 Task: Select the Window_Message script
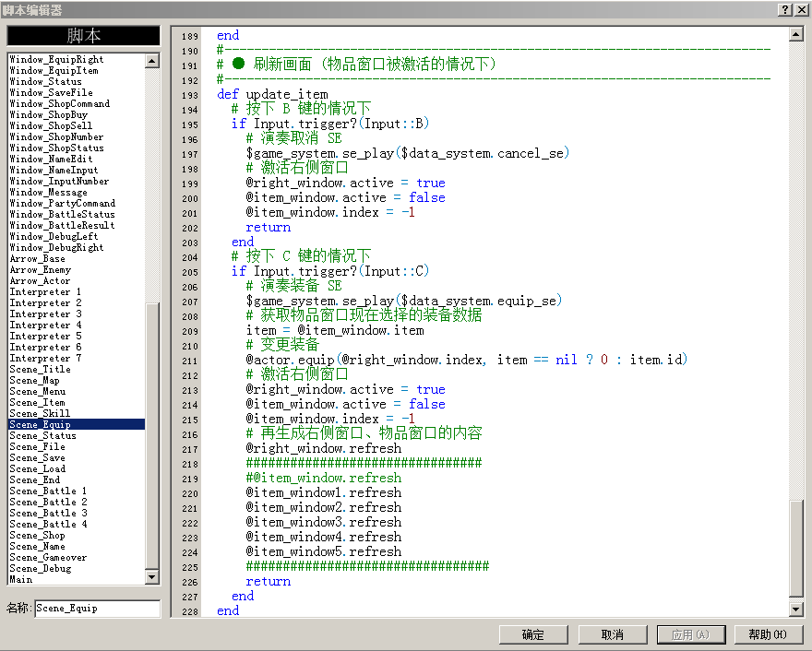(x=76, y=192)
